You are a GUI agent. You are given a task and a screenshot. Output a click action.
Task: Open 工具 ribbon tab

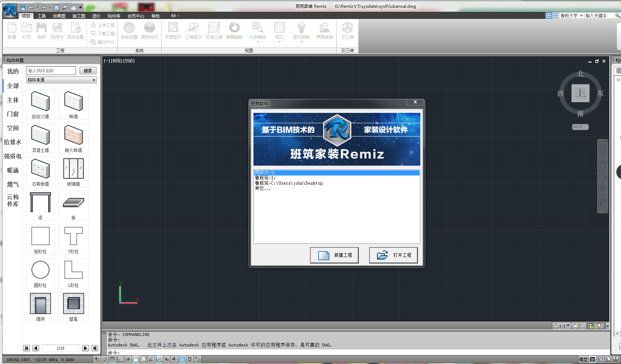click(x=42, y=16)
